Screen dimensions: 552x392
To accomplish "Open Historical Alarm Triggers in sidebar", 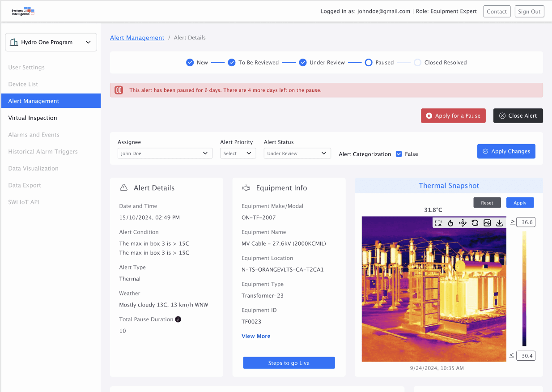I will pyautogui.click(x=43, y=152).
